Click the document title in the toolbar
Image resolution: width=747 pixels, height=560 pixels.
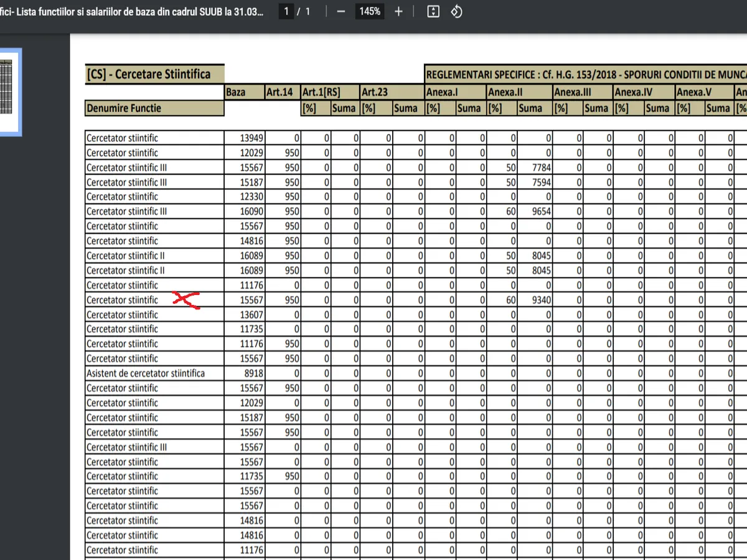131,12
